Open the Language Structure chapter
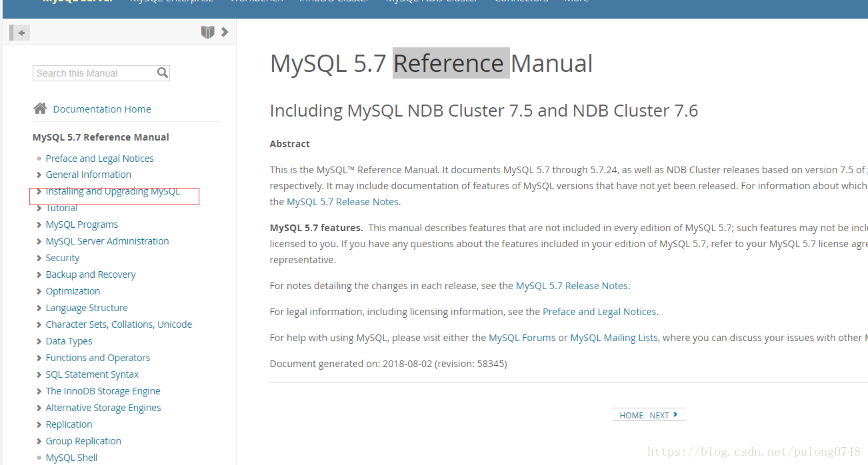868x465 pixels. click(x=87, y=308)
